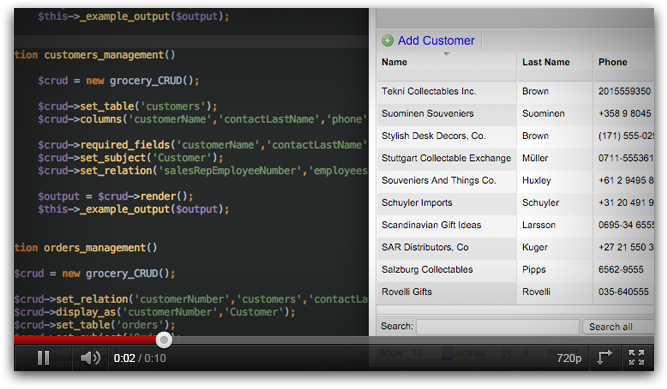
Task: Click the orders_management function name in code
Action: pyautogui.click(x=95, y=248)
